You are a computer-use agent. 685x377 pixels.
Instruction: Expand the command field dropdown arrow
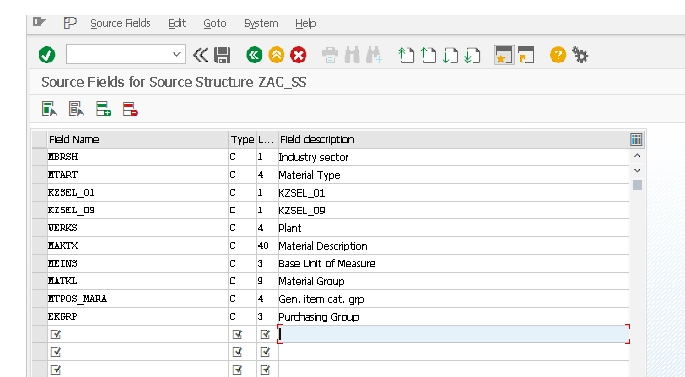point(176,55)
